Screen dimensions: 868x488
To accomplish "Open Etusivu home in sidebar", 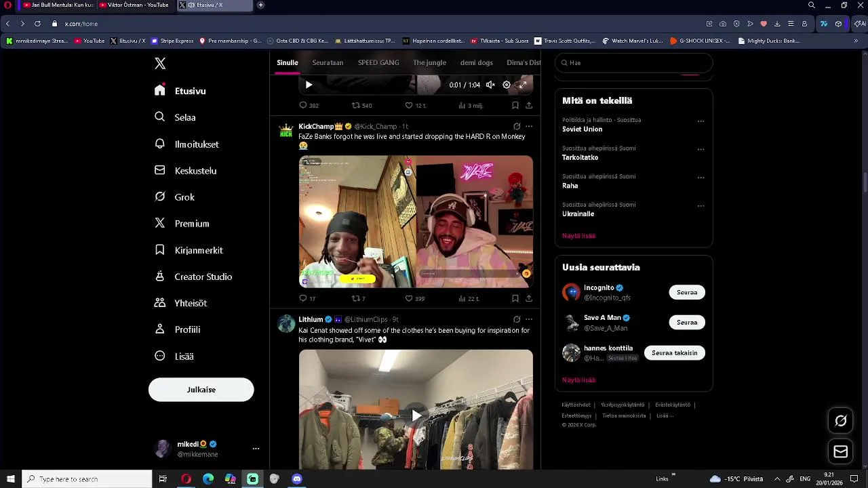I will (x=180, y=91).
